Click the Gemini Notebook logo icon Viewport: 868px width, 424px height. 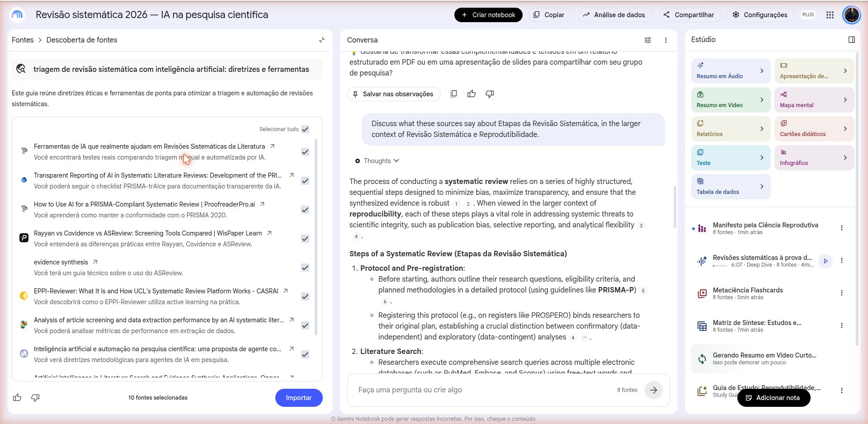click(x=17, y=15)
